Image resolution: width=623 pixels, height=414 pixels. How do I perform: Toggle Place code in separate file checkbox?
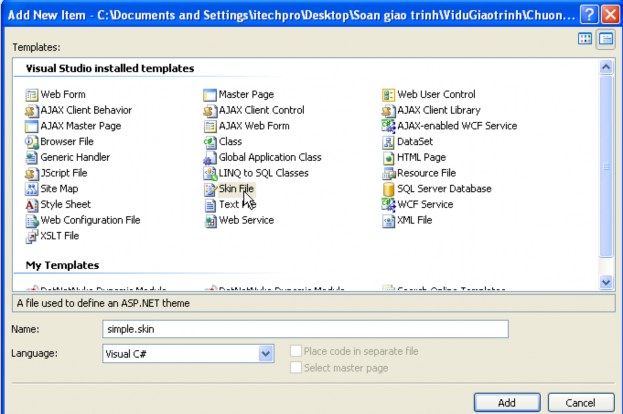click(295, 352)
